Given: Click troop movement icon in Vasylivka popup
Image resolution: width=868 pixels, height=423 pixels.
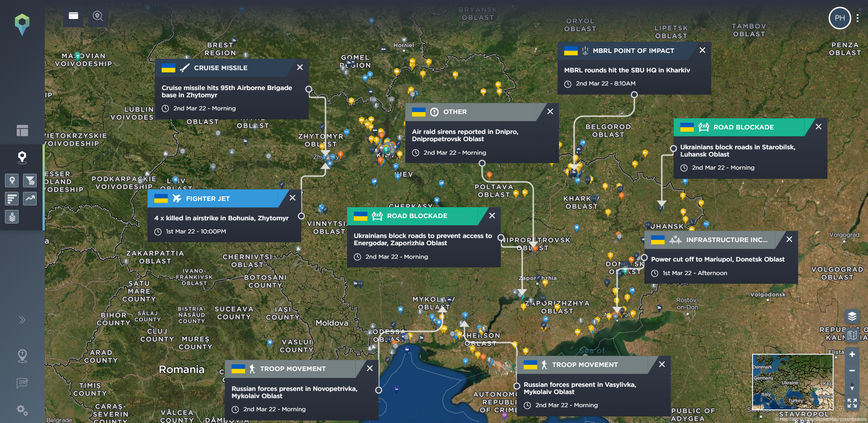Looking at the screenshot, I should 544,365.
